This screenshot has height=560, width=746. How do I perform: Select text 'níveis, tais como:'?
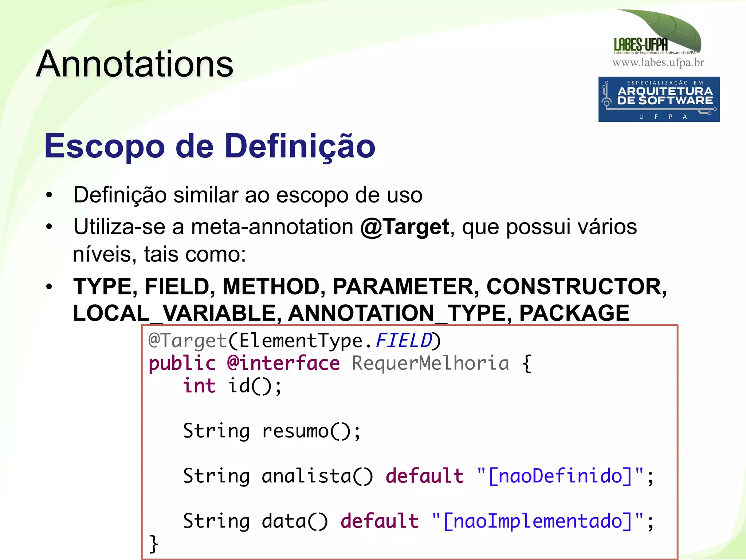coord(160,254)
